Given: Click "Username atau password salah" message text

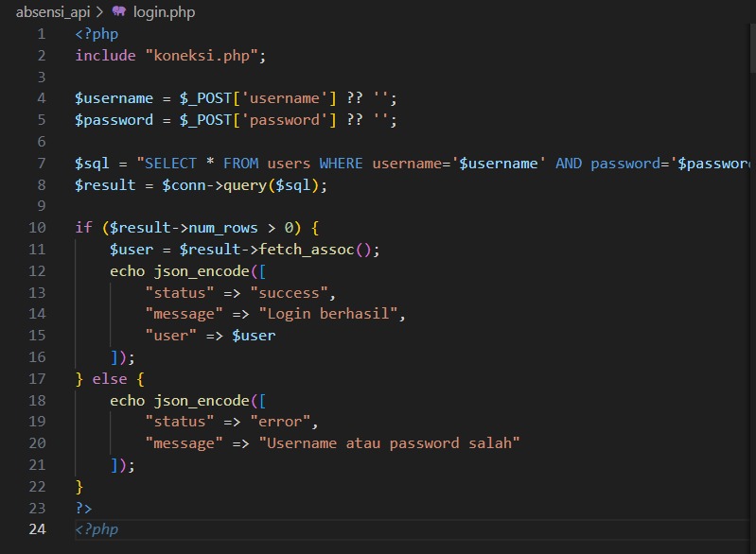Looking at the screenshot, I should [389, 443].
